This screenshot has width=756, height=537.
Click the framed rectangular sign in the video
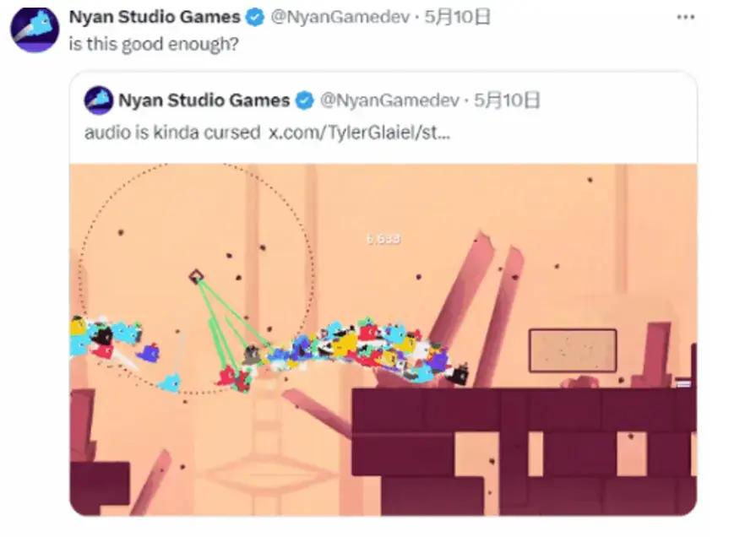[572, 350]
